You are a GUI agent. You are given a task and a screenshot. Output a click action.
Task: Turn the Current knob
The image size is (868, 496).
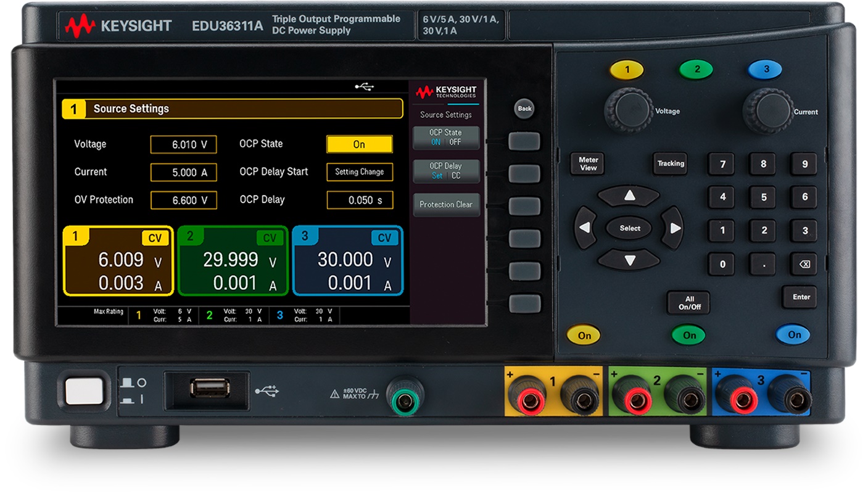tap(768, 110)
